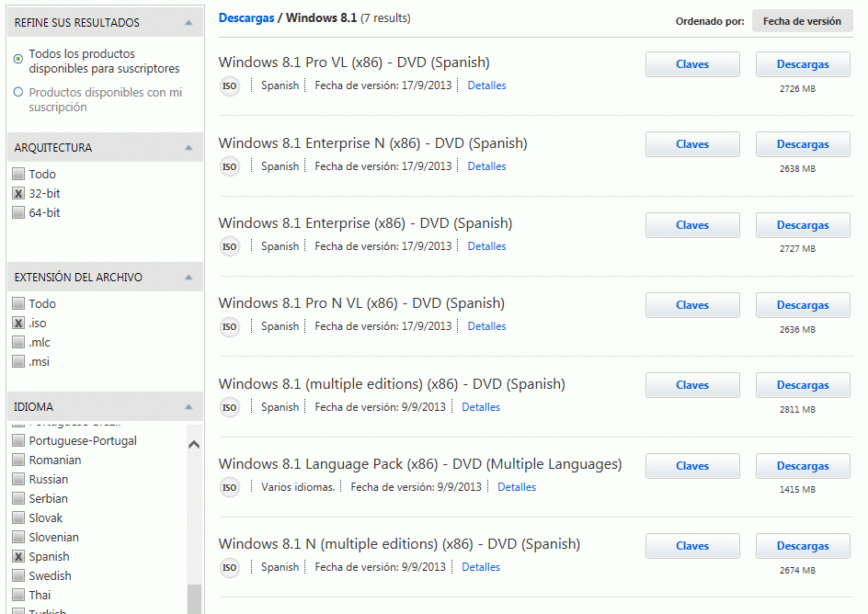Check the Slovenian language filter
This screenshot has height=614, width=868.
[18, 538]
